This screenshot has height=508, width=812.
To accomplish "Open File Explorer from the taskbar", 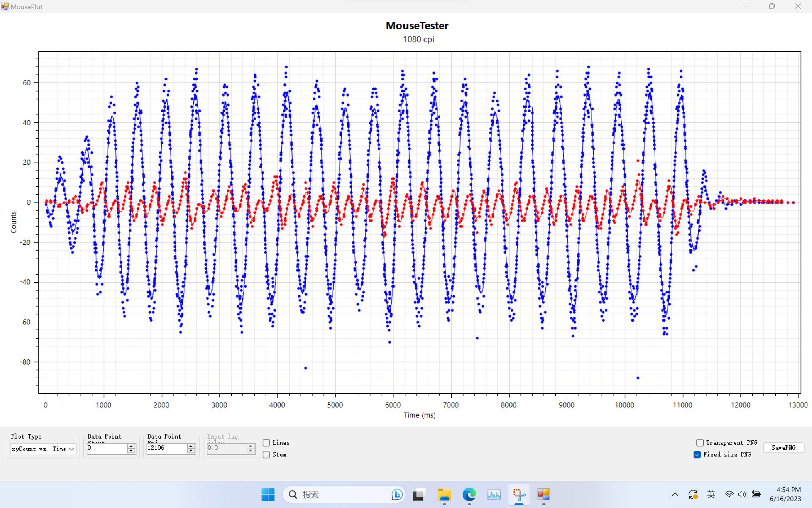I will coord(444,494).
